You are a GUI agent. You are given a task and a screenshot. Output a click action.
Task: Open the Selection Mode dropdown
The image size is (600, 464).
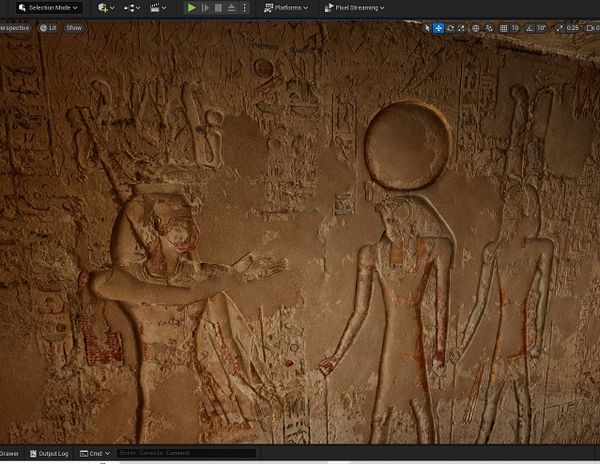47,8
